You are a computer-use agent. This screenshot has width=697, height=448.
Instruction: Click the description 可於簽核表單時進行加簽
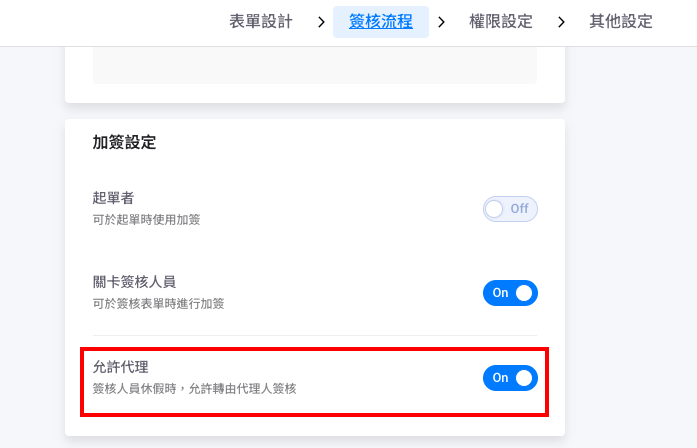[x=159, y=303]
